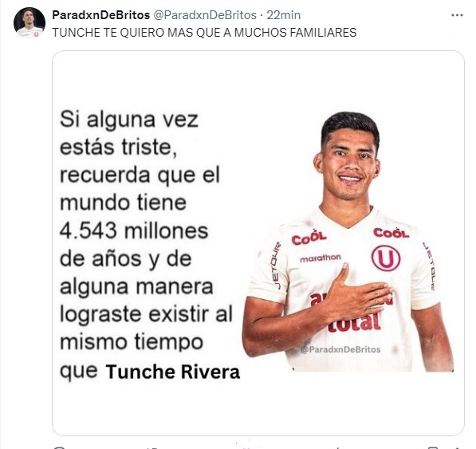Click the player's hand over chest
Image resolution: width=476 pixels, height=449 pixels.
tap(358, 296)
